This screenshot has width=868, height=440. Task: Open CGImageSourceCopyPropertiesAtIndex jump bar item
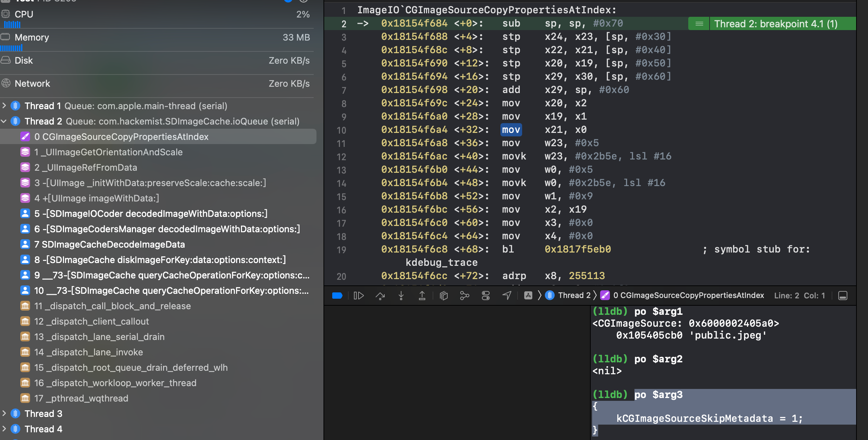click(688, 296)
